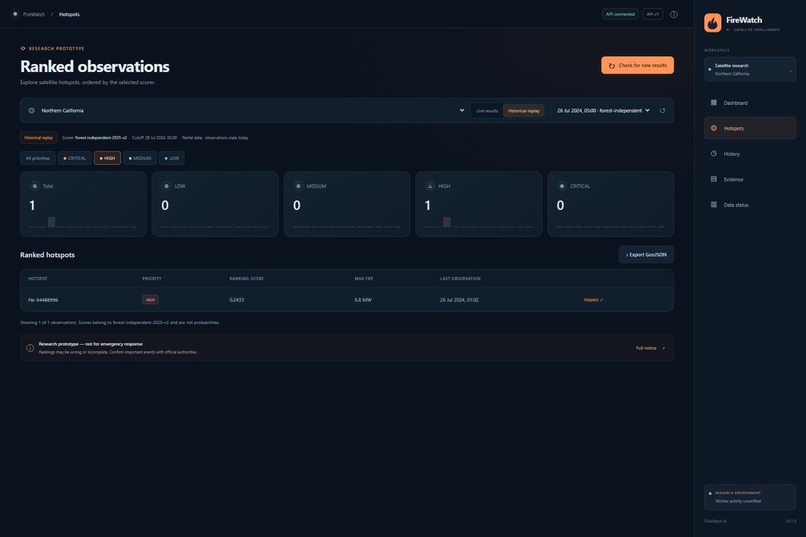Screen dimensions: 806x537
Task: Click the location icon beside Northern California
Action: pyautogui.click(x=32, y=110)
